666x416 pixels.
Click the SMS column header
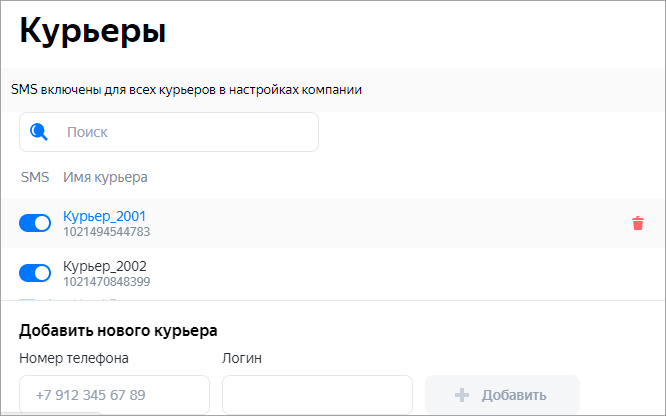(x=35, y=177)
